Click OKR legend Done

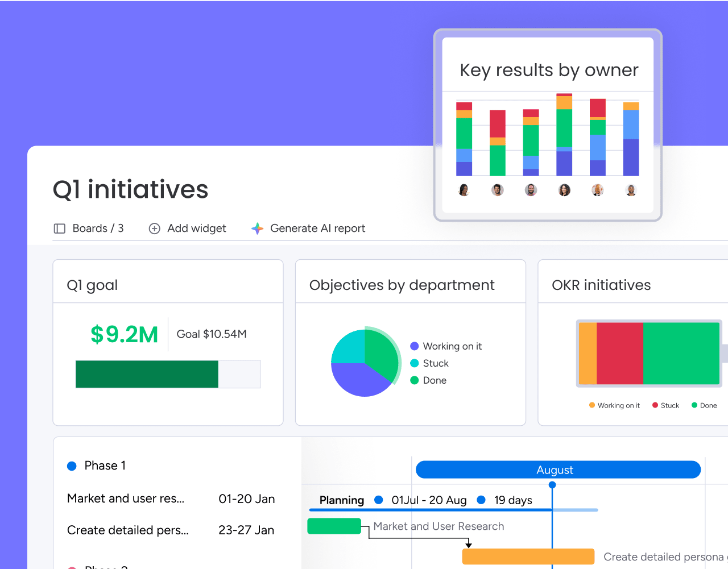704,405
